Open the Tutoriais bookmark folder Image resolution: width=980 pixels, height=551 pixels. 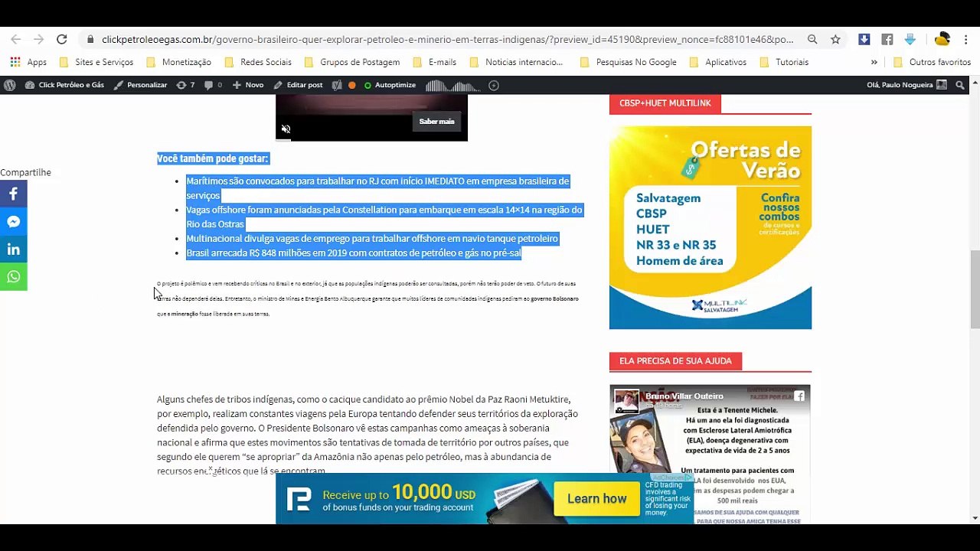coord(784,62)
